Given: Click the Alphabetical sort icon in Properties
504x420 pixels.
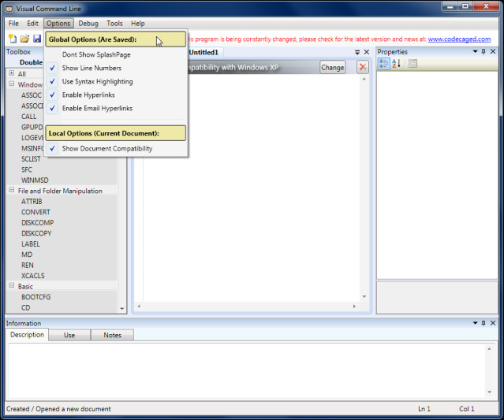Looking at the screenshot, I should (396, 64).
